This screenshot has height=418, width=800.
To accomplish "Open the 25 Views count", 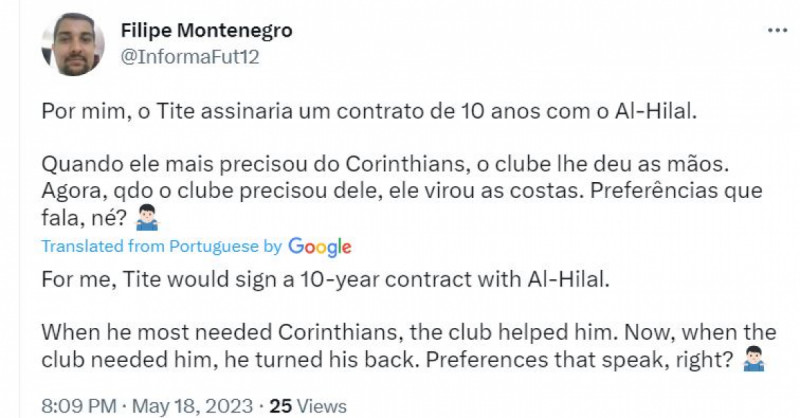I will [309, 407].
